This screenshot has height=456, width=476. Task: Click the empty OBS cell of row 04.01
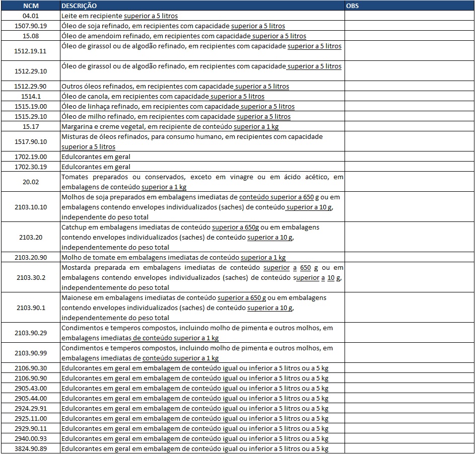(x=410, y=16)
